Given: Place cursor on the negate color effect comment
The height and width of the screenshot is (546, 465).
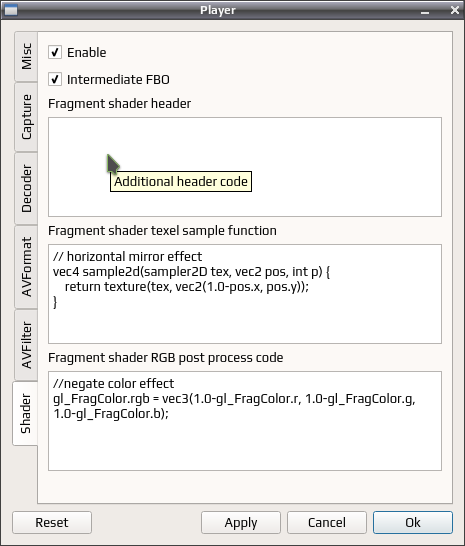Looking at the screenshot, I should click(x=114, y=384).
